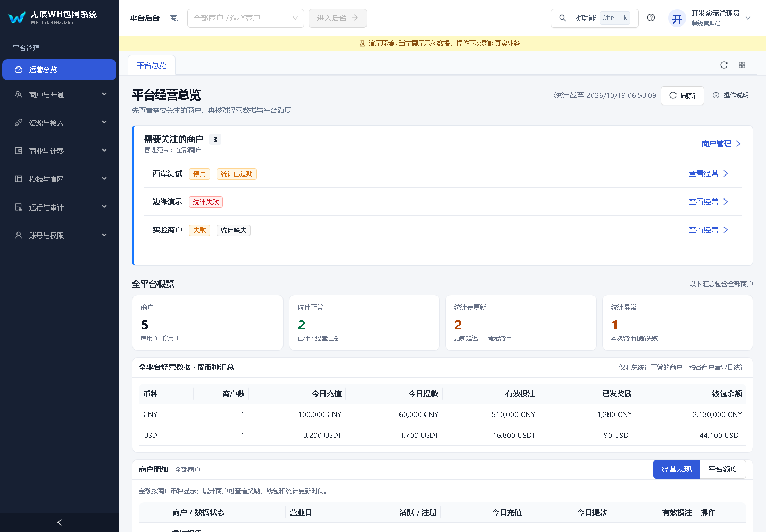
Task: Click the 开 user avatar
Action: click(x=677, y=19)
